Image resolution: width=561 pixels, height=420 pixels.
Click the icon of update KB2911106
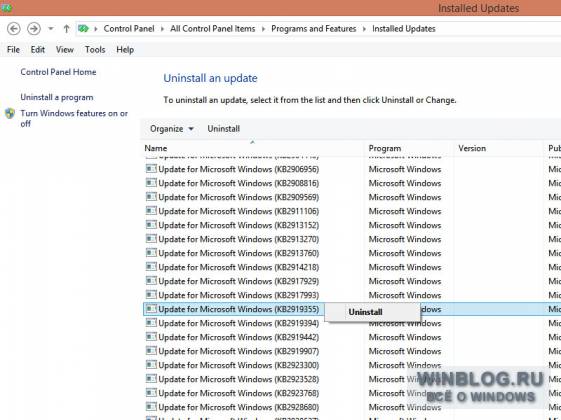151,210
